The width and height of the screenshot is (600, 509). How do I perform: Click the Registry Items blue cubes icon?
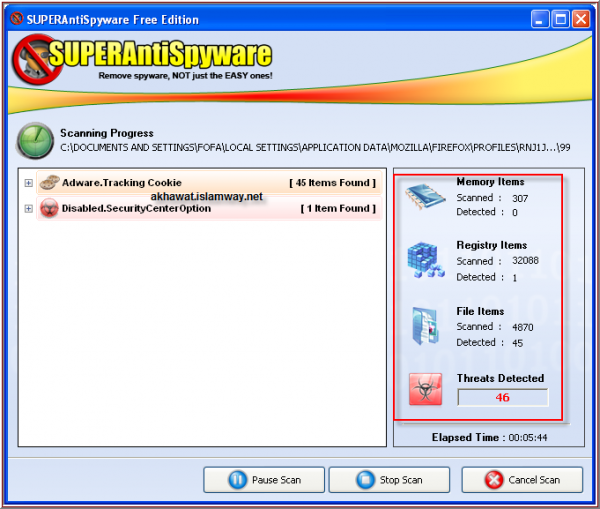426,260
